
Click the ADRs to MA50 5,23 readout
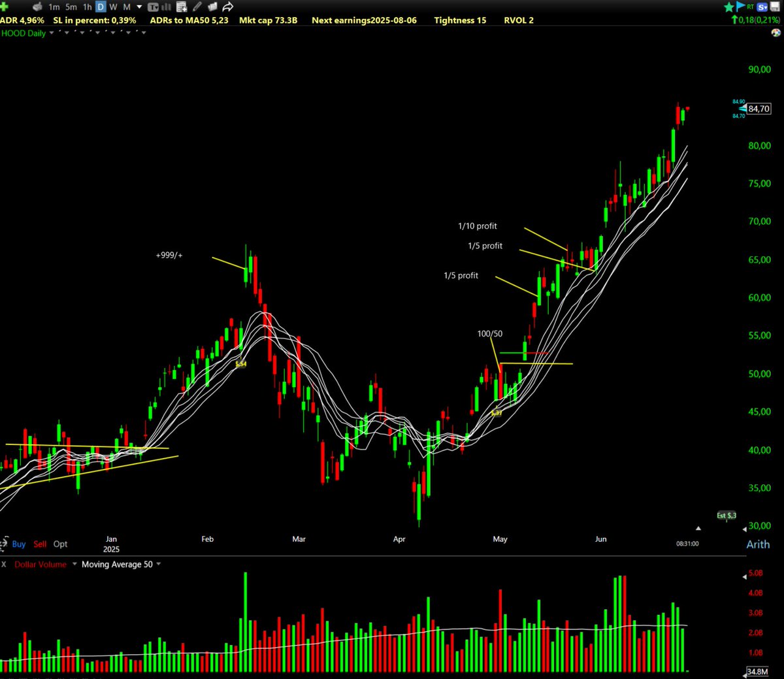pyautogui.click(x=189, y=20)
